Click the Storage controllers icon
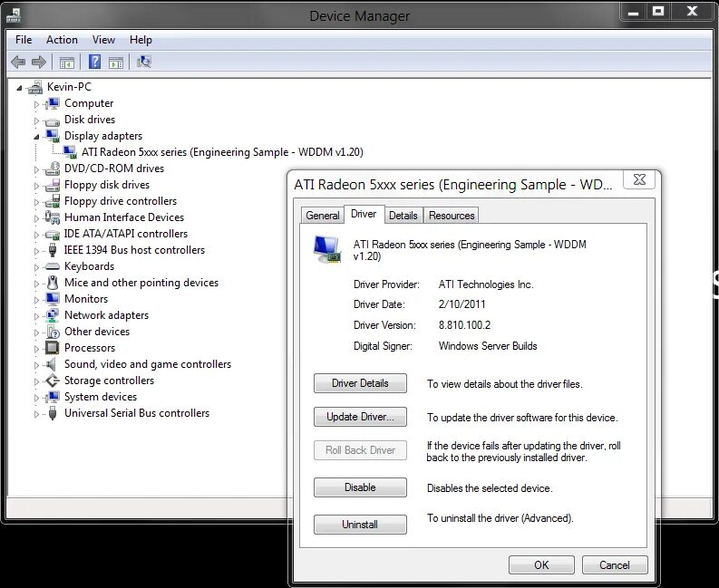This screenshot has width=719, height=588. pyautogui.click(x=53, y=381)
